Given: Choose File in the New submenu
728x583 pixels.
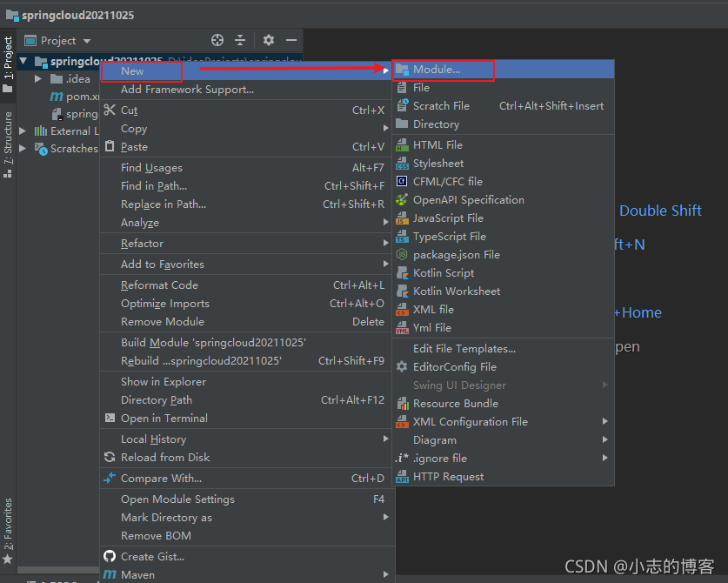Looking at the screenshot, I should pos(504,88).
